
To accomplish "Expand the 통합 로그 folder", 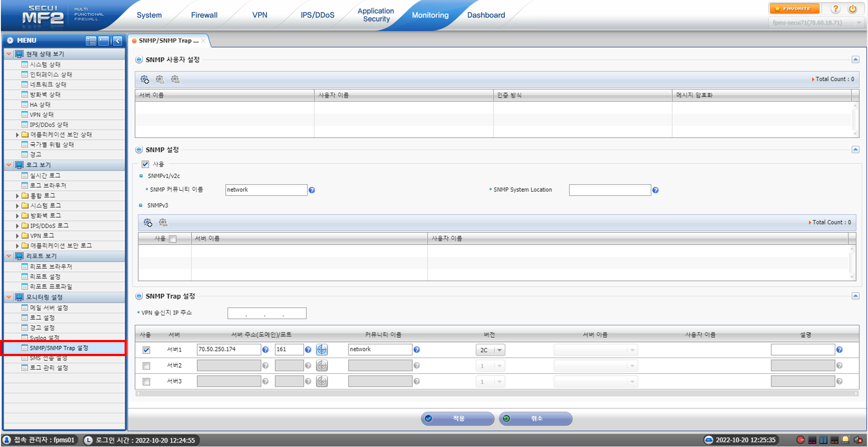I will coord(17,196).
